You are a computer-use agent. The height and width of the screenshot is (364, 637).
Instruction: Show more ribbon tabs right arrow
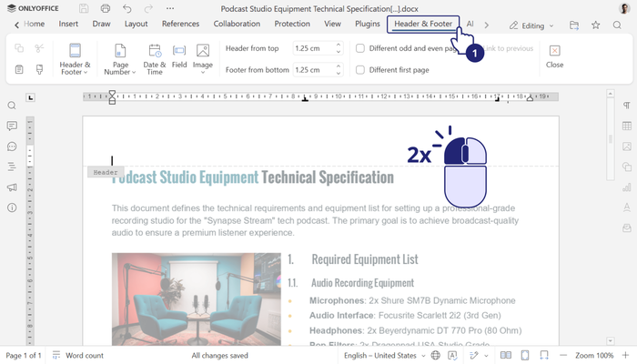point(486,25)
